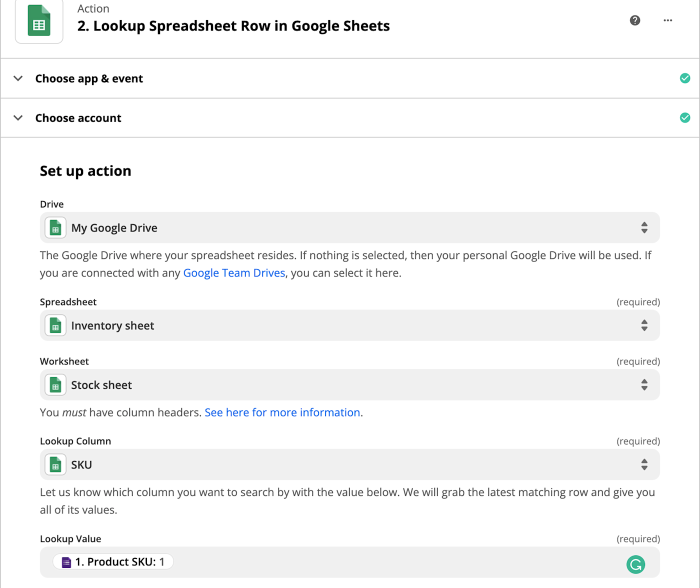This screenshot has width=700, height=588.
Task: Click the green checkmark beside Choose app & event
Action: click(685, 78)
